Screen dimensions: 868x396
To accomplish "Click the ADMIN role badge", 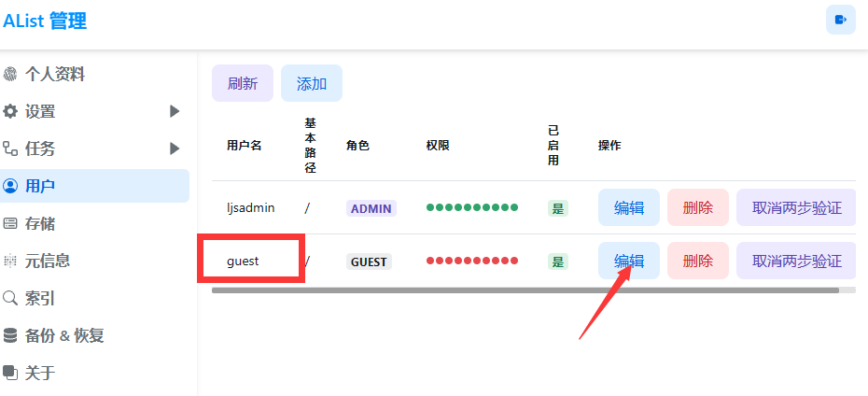I will pos(371,208).
